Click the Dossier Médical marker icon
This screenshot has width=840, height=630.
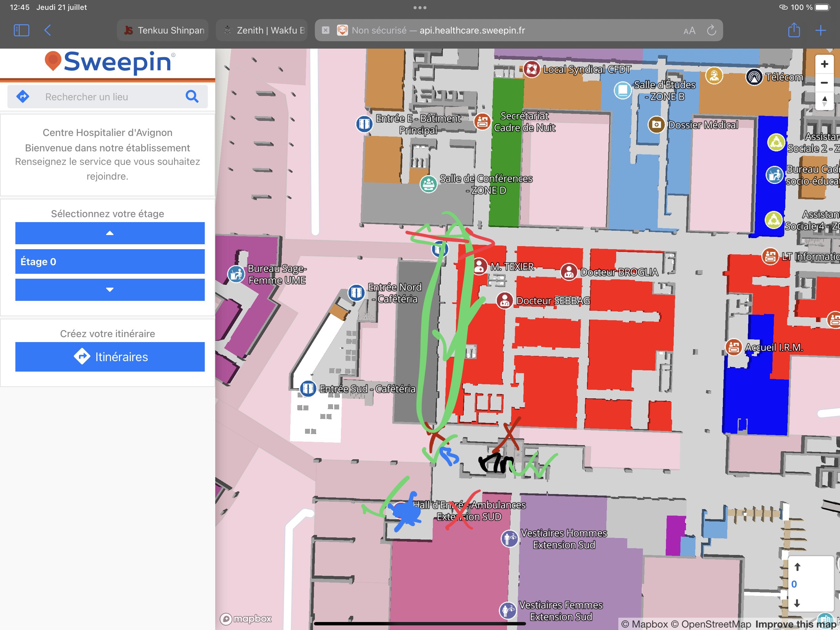tap(656, 124)
